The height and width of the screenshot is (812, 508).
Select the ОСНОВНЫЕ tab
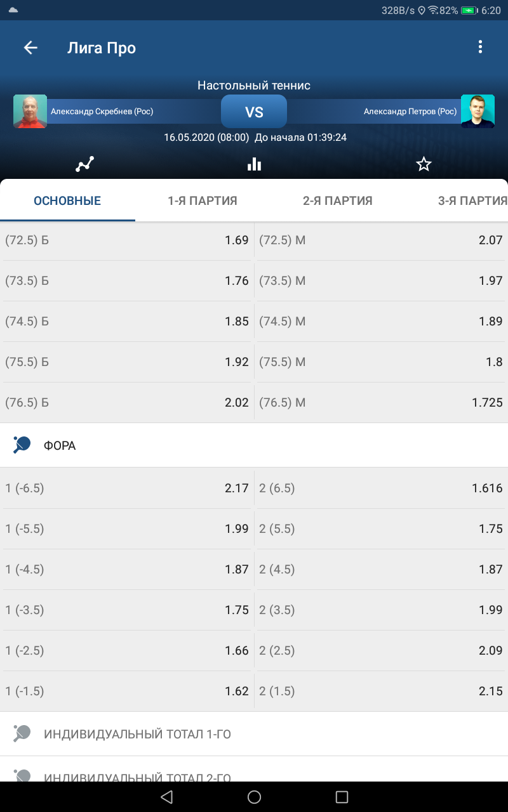[67, 200]
